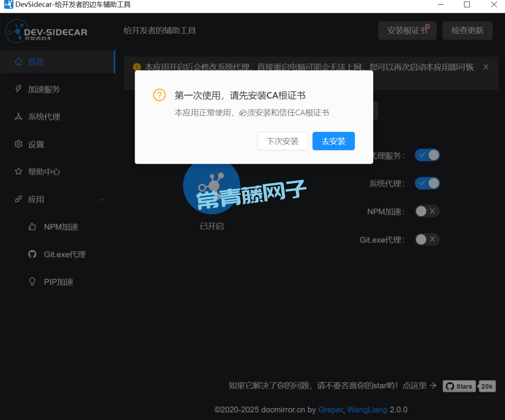Image resolution: width=505 pixels, height=420 pixels.
Task: Click the star icon for 帮助中心
Action: pos(19,172)
